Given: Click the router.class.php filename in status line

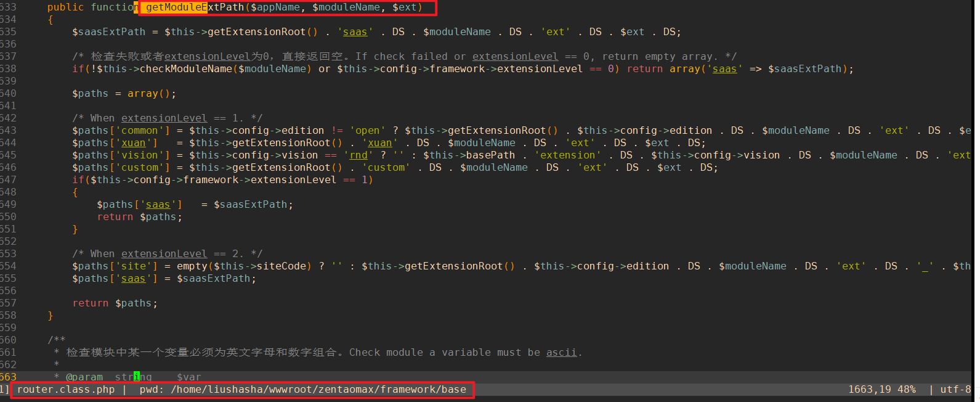Looking at the screenshot, I should pos(66,390).
